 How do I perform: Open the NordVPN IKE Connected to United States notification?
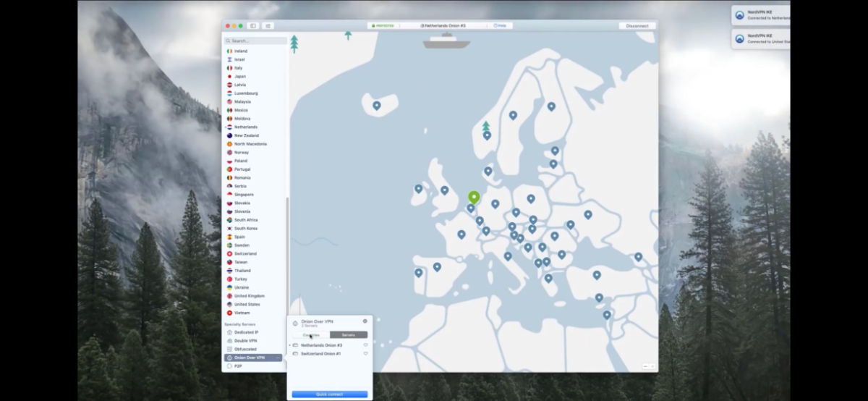[x=762, y=38]
